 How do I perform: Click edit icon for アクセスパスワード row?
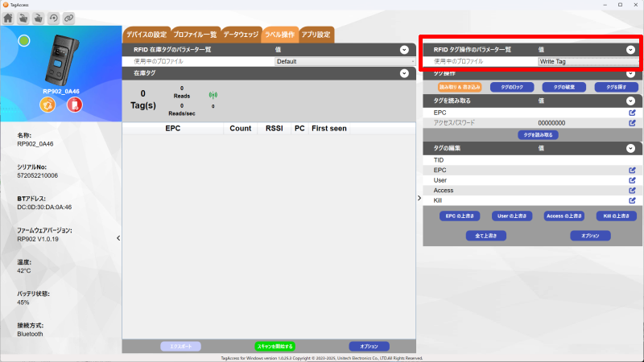pyautogui.click(x=632, y=123)
